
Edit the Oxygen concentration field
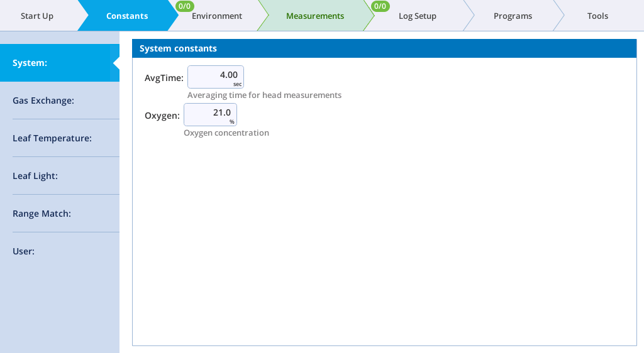pos(210,114)
